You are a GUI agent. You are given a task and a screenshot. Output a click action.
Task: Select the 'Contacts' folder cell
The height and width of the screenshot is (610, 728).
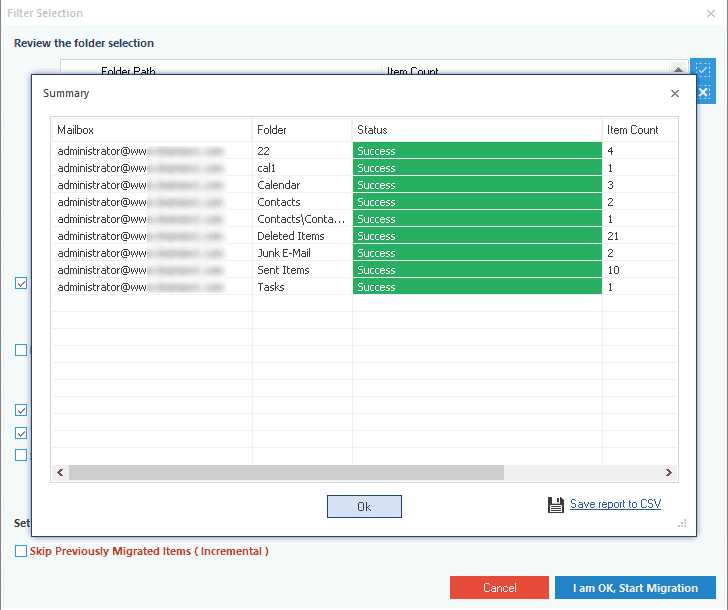[302, 202]
